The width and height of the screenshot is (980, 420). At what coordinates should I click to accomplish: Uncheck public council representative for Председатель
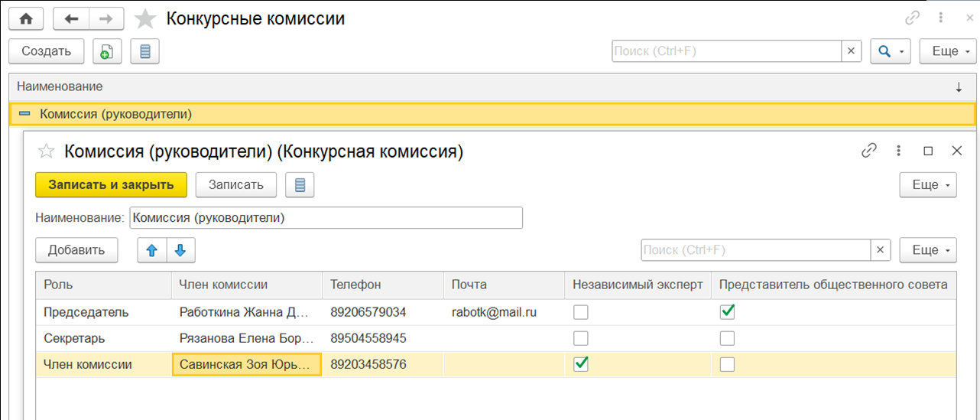(727, 312)
